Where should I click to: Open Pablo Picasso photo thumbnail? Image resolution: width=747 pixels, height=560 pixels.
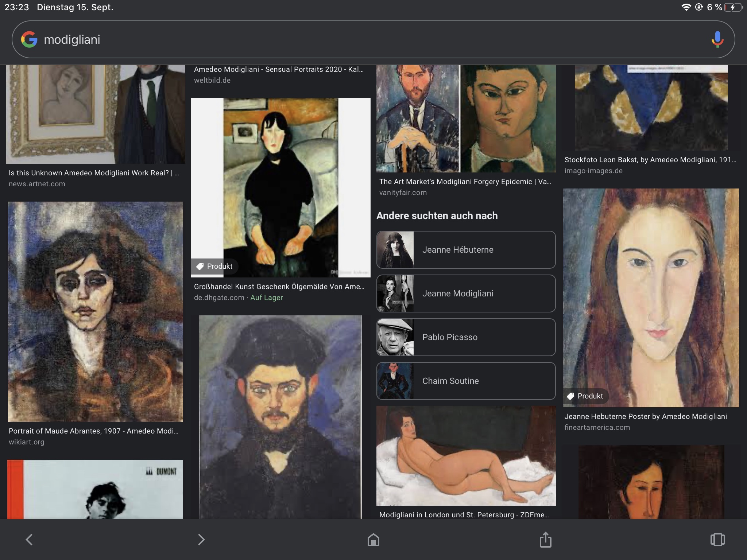pos(395,337)
